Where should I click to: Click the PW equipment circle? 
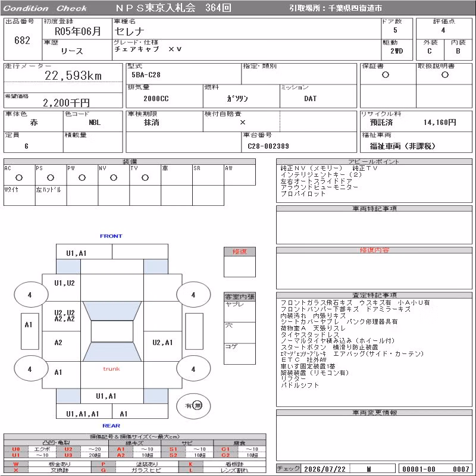pyautogui.click(x=82, y=178)
